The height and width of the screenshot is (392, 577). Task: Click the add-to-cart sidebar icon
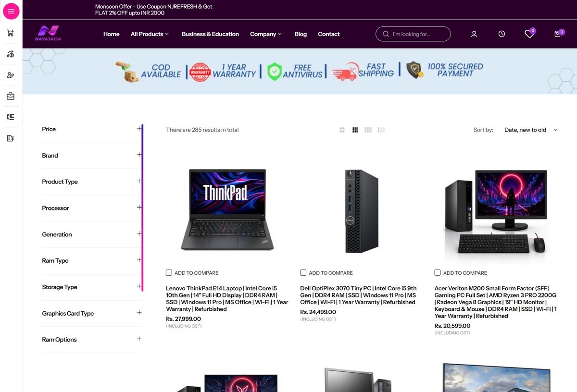click(11, 33)
